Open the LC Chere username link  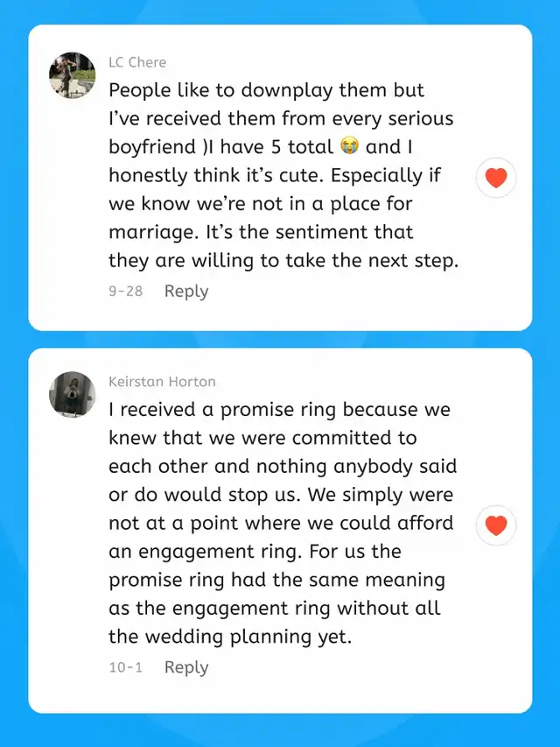(x=137, y=62)
